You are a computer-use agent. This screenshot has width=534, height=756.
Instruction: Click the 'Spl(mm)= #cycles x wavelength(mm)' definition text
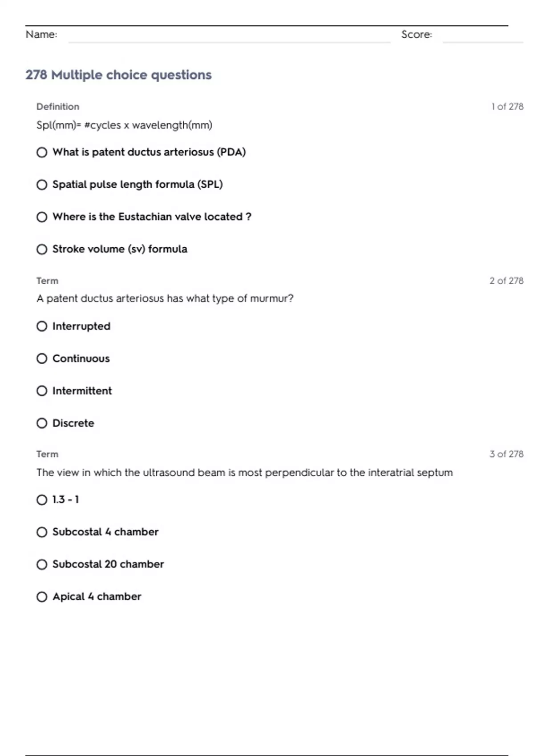pos(124,125)
